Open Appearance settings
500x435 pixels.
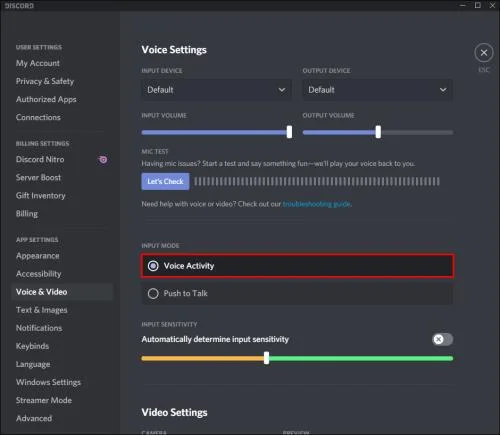coord(37,256)
